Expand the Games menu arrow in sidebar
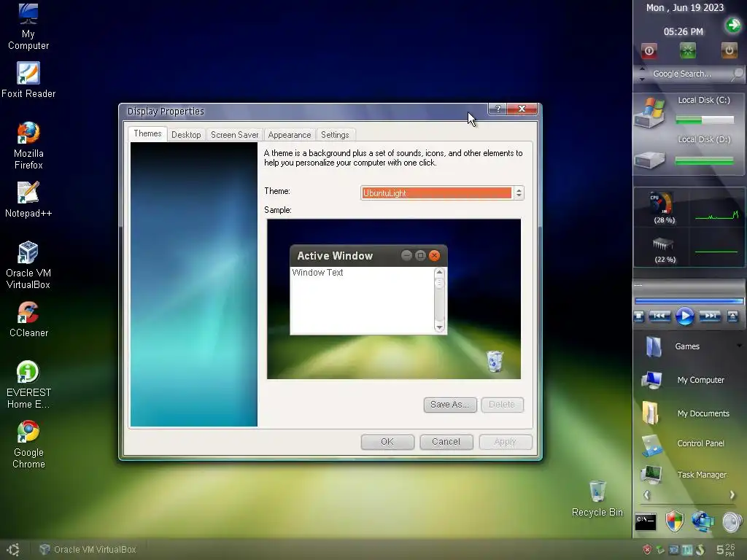The height and width of the screenshot is (560, 747). pos(740,346)
